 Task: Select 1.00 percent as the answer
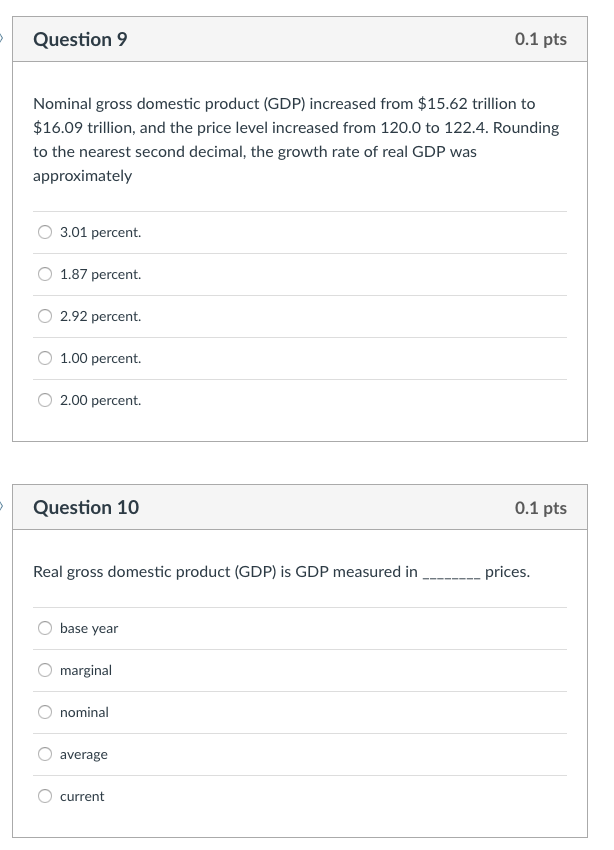[45, 358]
